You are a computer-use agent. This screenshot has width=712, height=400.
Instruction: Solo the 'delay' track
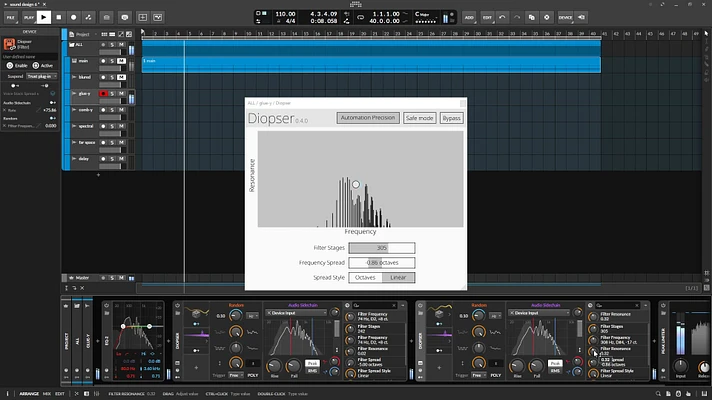pos(112,159)
